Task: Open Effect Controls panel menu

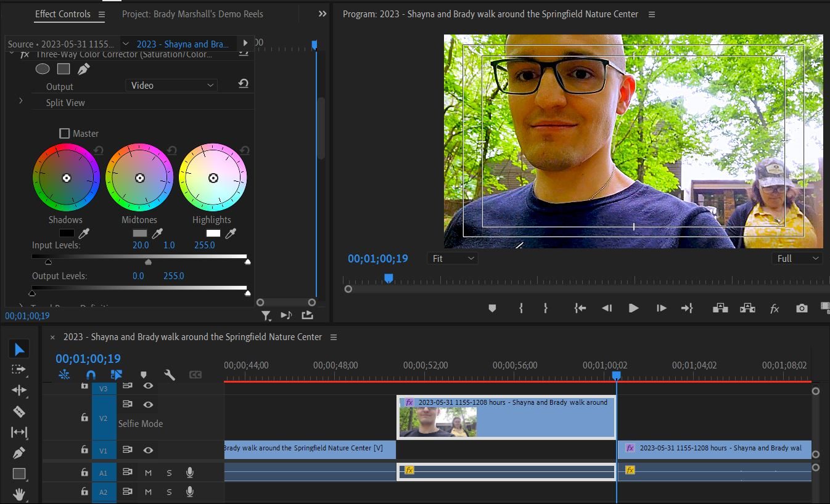Action: coord(102,14)
